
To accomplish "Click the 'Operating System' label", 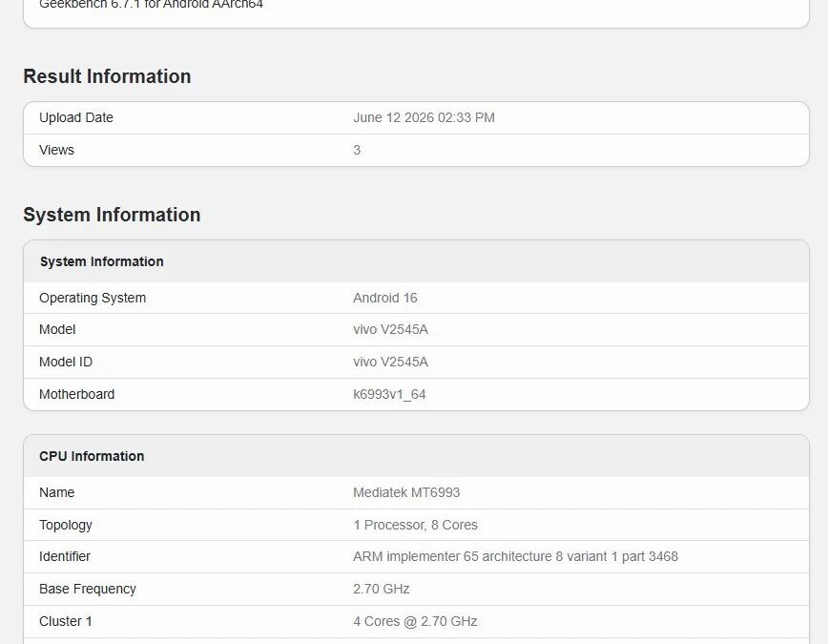I will [x=93, y=298].
